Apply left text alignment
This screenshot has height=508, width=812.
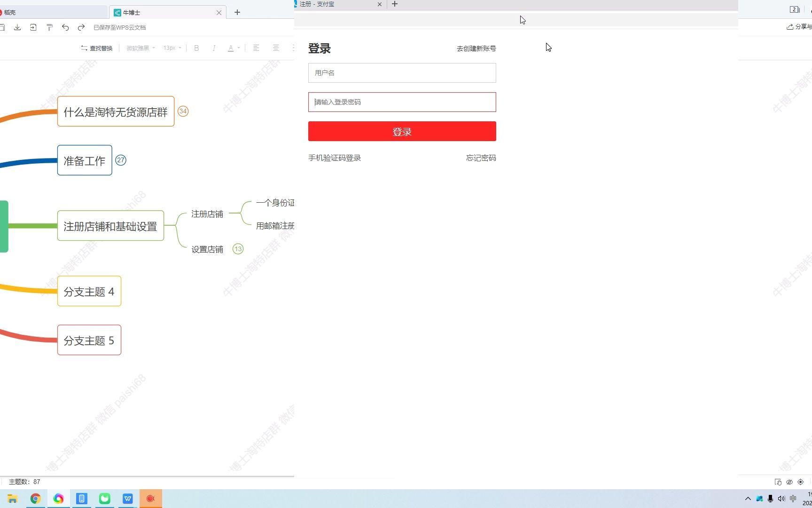click(256, 48)
